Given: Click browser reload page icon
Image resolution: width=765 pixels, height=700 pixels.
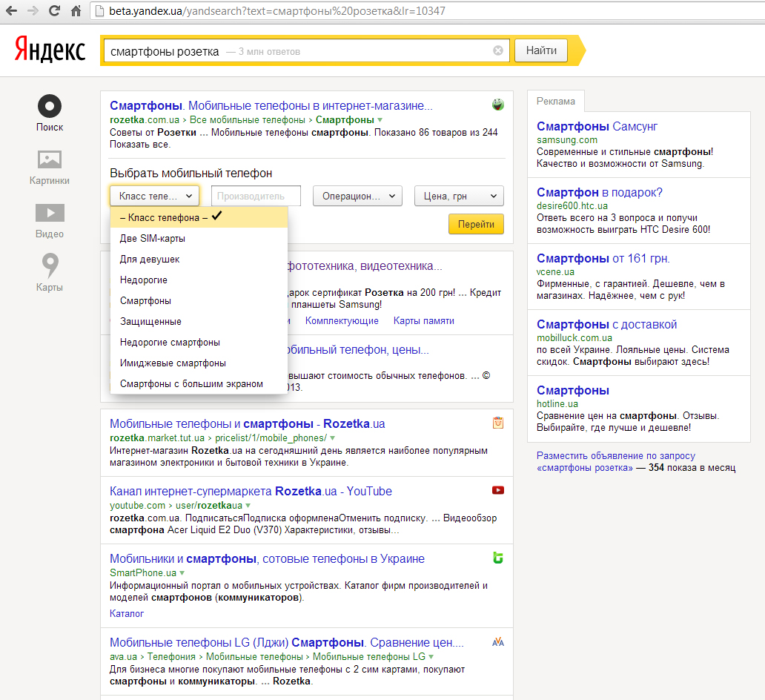Looking at the screenshot, I should pyautogui.click(x=54, y=12).
